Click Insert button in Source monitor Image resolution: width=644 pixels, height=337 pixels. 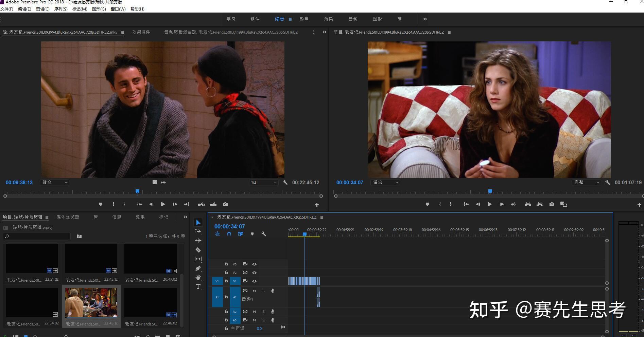tap(201, 204)
